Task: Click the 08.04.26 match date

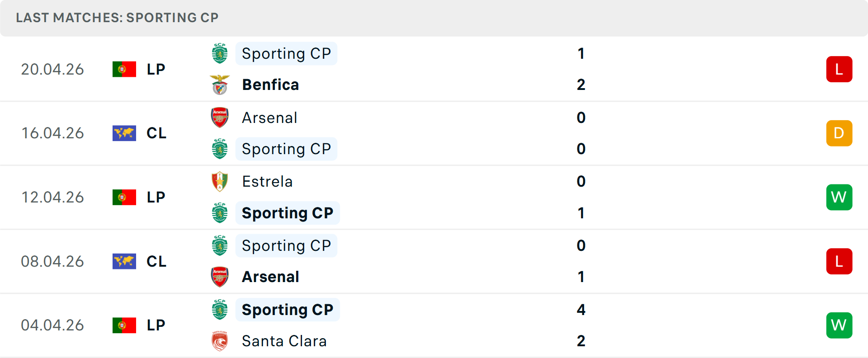Action: click(x=52, y=262)
